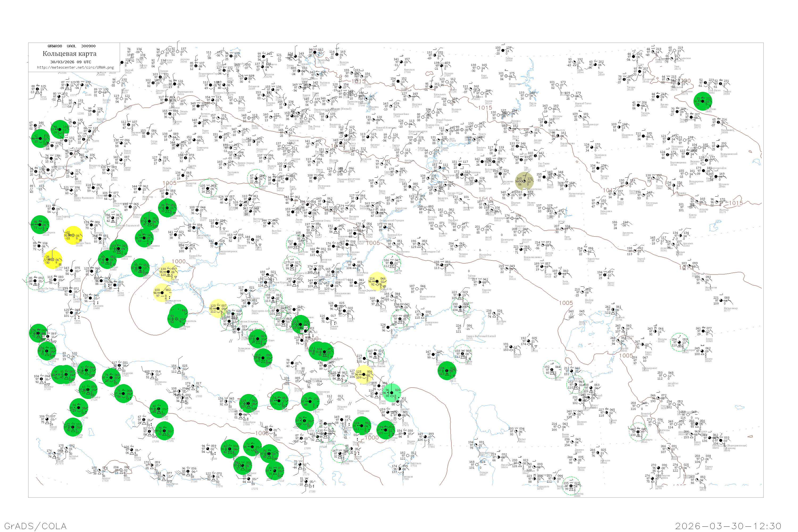This screenshot has height=532, width=798.
Task: Select the dashed-outline Могилёв-Подольский station circle
Action: click(113, 218)
